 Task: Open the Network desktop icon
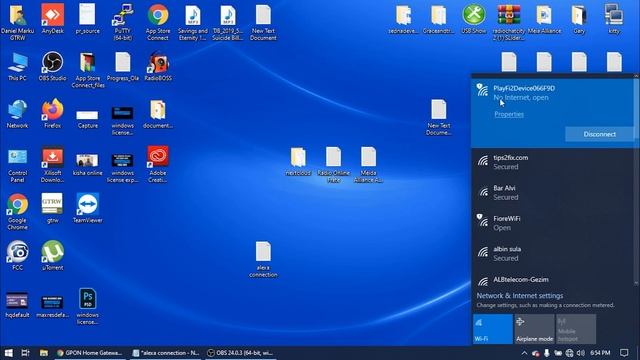coord(17,113)
